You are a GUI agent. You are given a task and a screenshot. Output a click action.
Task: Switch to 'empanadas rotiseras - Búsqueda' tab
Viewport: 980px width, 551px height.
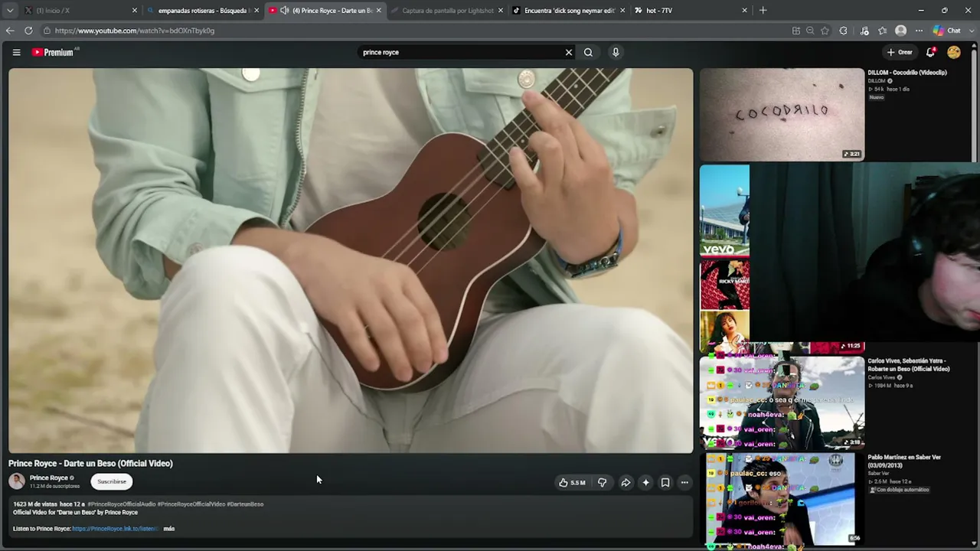[x=203, y=11]
